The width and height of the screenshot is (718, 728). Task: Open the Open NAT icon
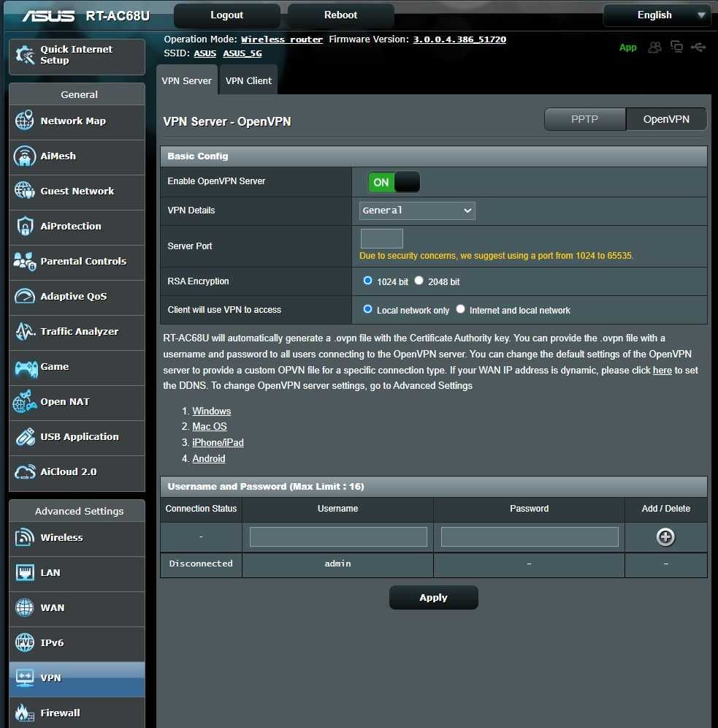coord(25,401)
